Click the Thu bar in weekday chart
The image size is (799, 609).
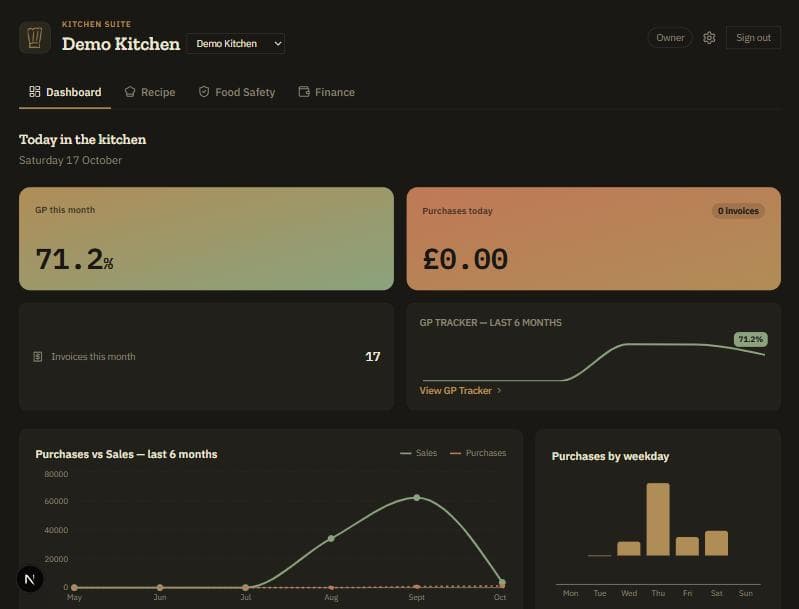point(658,519)
